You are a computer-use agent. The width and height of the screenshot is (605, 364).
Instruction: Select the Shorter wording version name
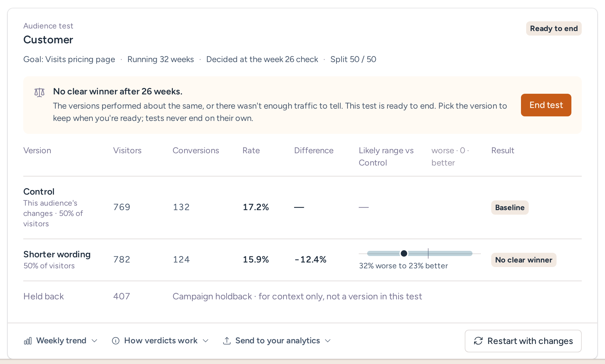tap(57, 254)
